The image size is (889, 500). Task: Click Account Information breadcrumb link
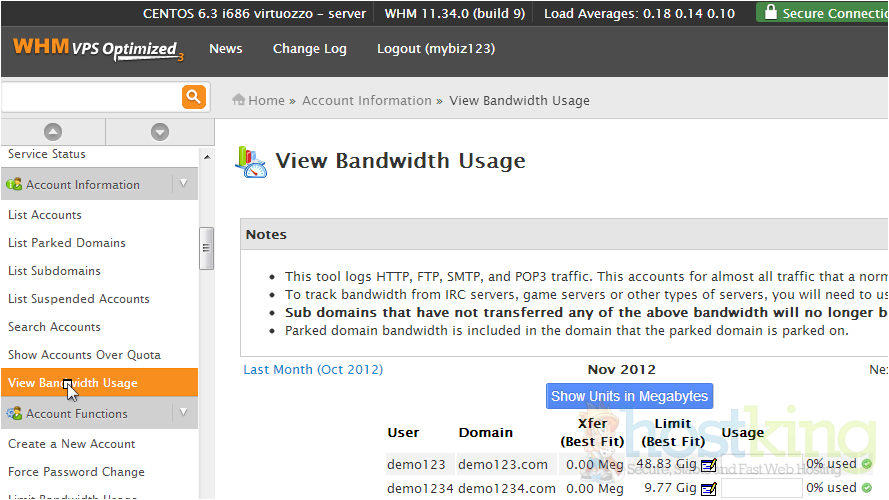(x=366, y=100)
